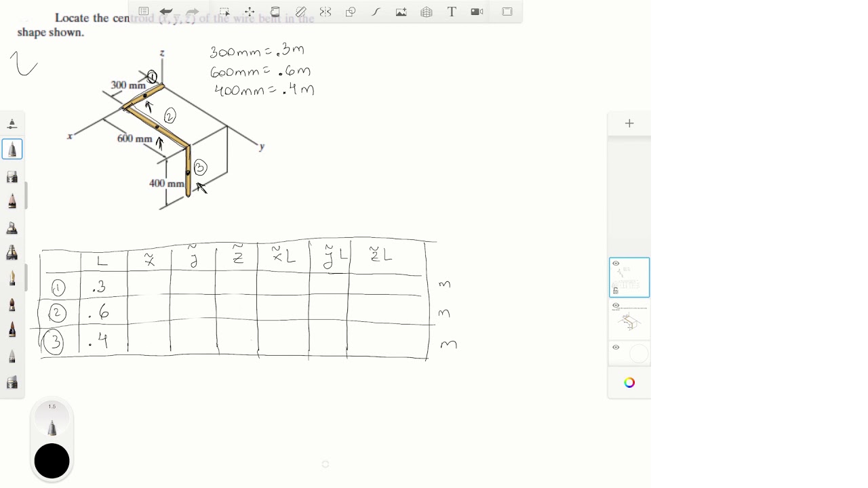
Task: Choose the third brush, the flat marker
Action: [12, 176]
